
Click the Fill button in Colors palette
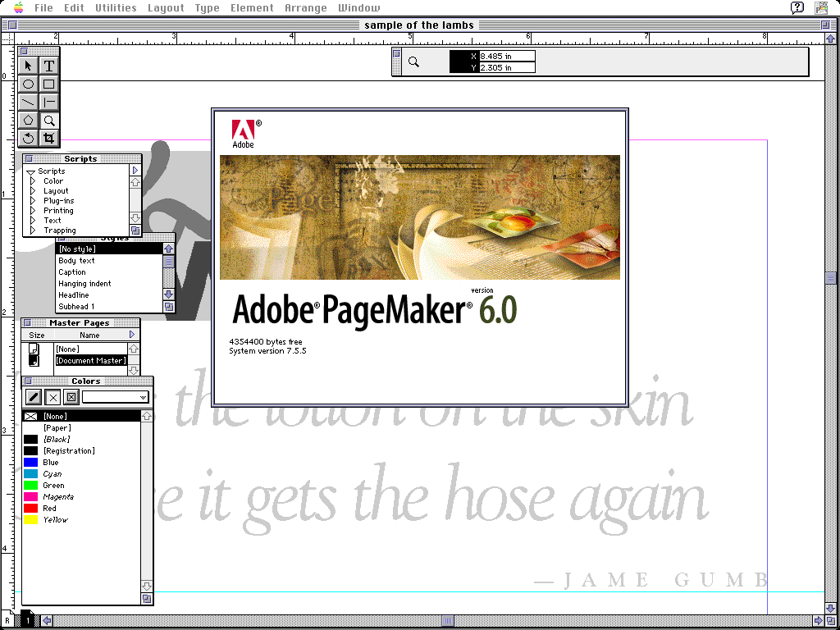coord(52,397)
